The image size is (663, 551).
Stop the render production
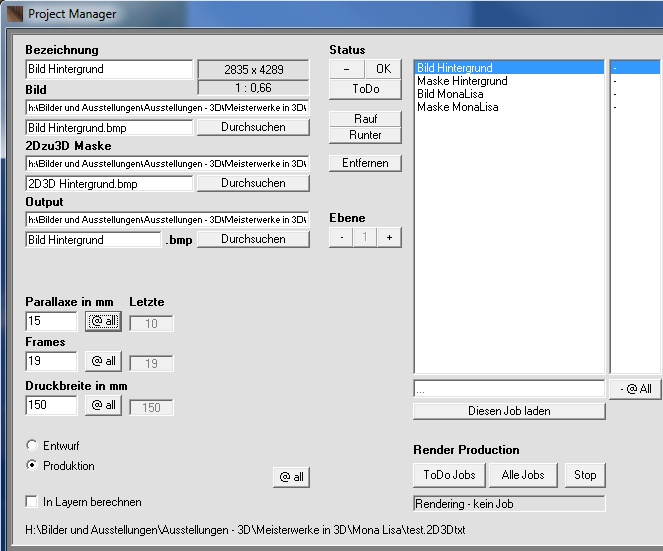click(x=585, y=475)
